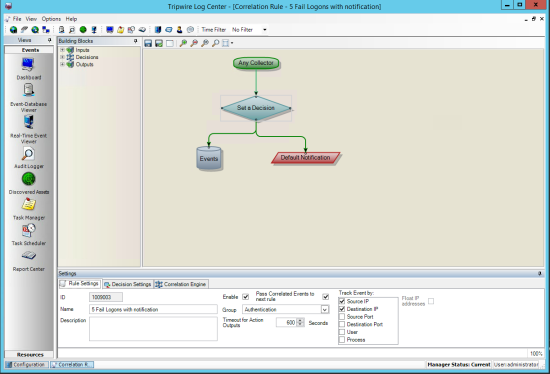Toggle the Enable checkbox
The width and height of the screenshot is (550, 374).
pos(246,297)
